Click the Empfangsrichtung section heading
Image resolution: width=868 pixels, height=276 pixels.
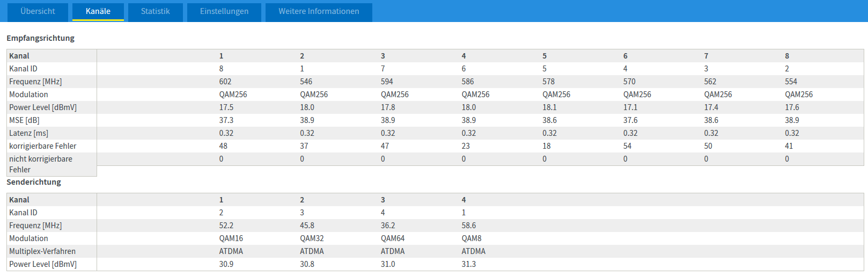point(40,38)
